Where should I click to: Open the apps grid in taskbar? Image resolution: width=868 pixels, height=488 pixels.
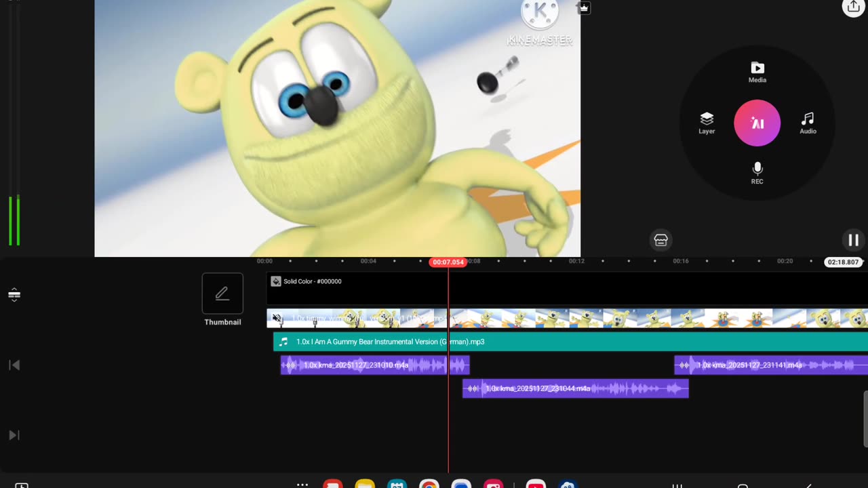tap(302, 484)
